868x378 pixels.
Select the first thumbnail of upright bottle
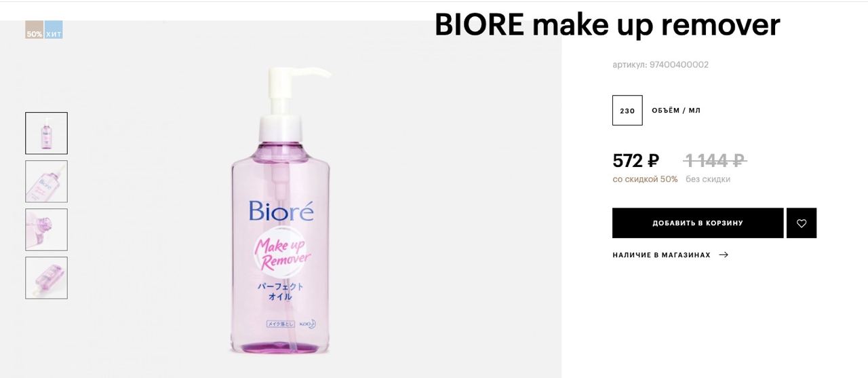[46, 133]
